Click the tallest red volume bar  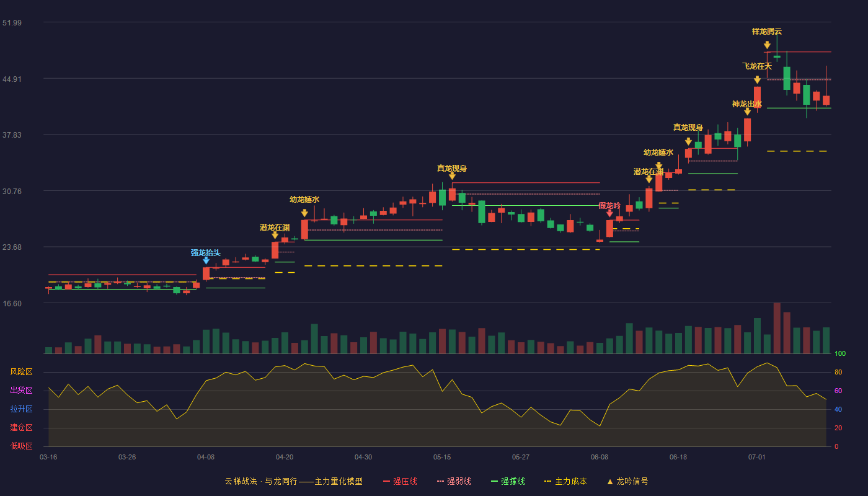777,328
